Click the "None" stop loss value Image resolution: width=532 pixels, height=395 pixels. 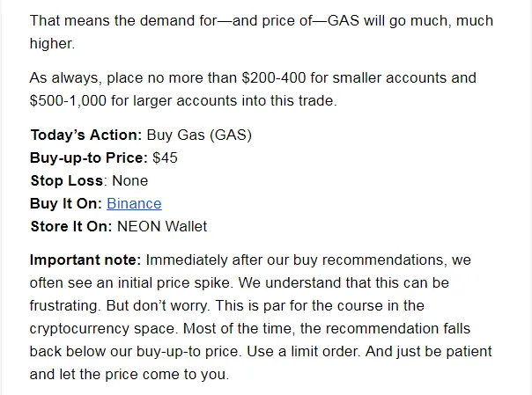pos(130,181)
